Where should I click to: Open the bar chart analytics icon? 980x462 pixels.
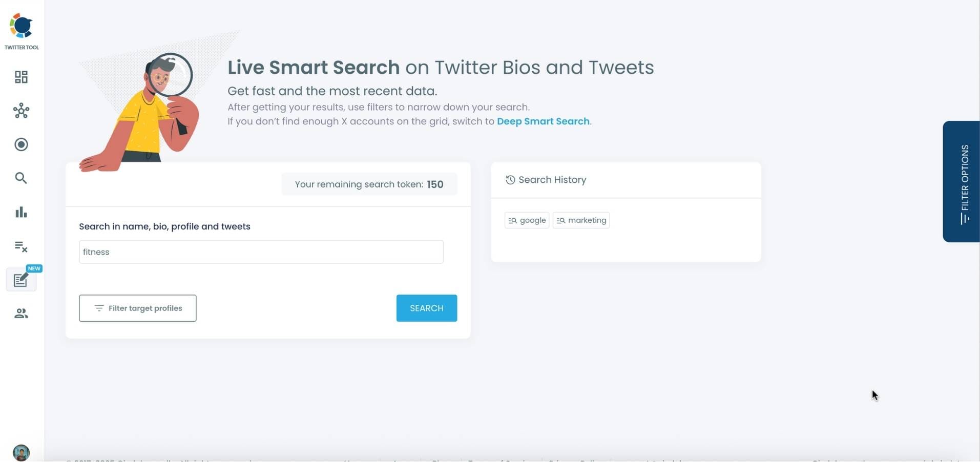(21, 212)
